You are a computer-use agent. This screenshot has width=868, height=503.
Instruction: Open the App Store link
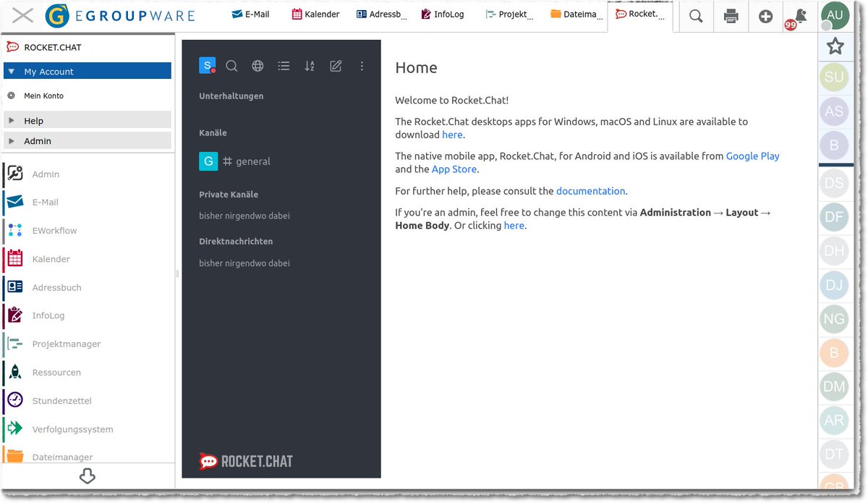click(454, 169)
